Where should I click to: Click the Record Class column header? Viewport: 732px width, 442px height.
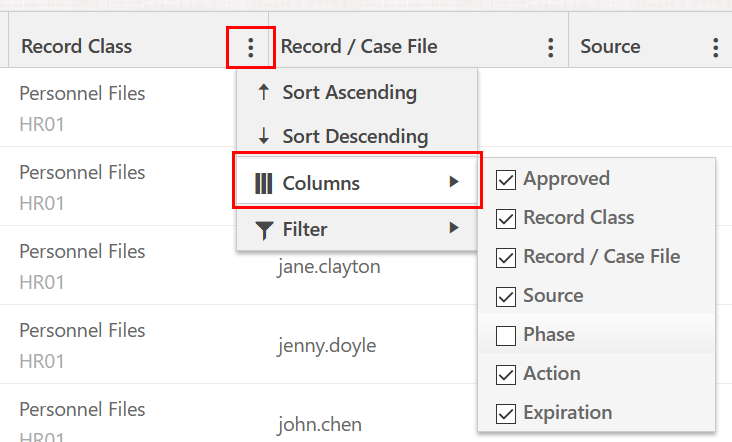point(77,47)
